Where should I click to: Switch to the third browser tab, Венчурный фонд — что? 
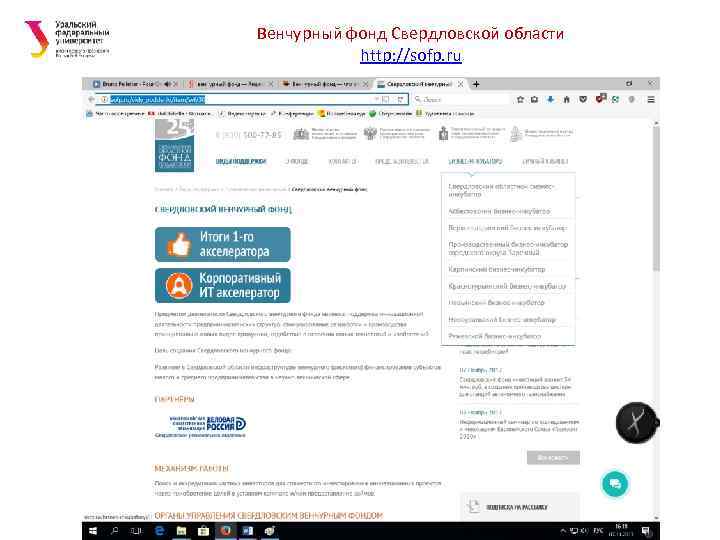pyautogui.click(x=324, y=84)
